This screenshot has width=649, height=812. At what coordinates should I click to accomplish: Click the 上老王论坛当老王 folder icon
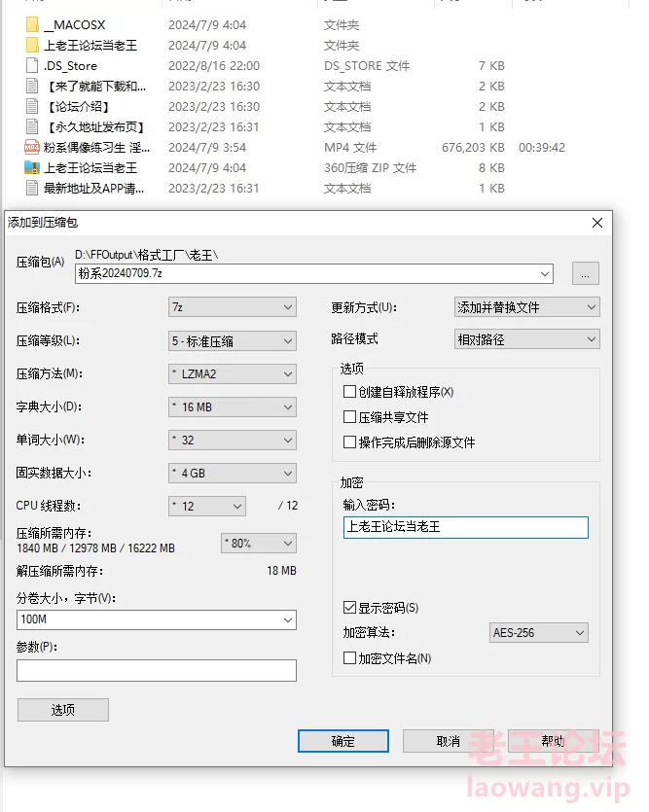click(x=32, y=45)
